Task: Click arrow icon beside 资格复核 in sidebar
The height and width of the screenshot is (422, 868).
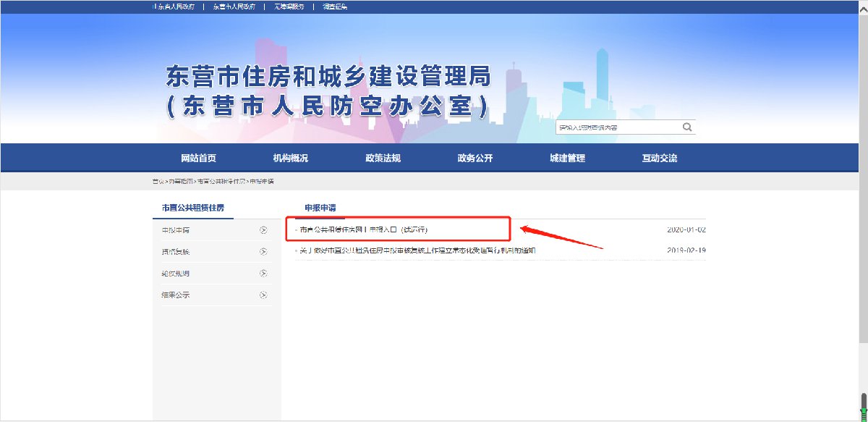Action: coord(263,252)
